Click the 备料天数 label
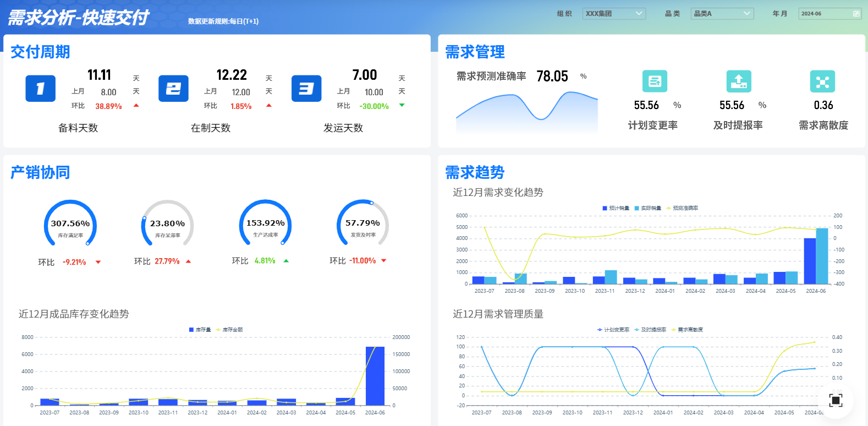 tap(78, 128)
